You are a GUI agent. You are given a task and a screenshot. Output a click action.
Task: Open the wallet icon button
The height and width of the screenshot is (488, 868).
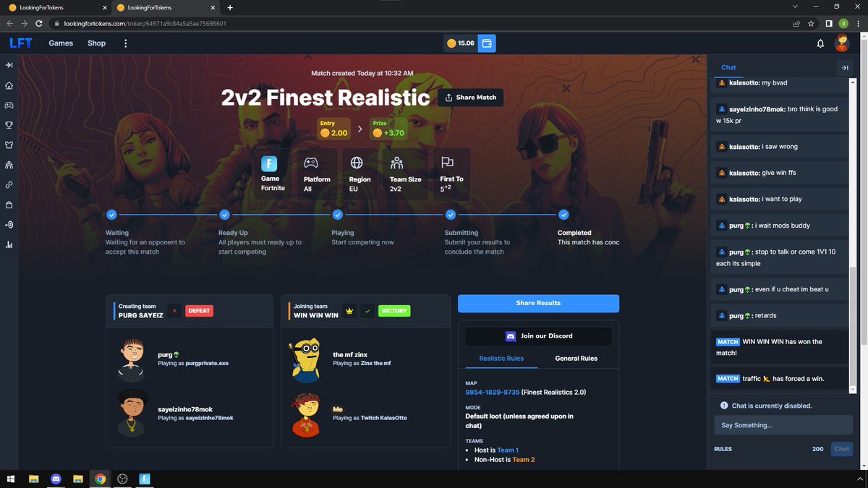(487, 43)
